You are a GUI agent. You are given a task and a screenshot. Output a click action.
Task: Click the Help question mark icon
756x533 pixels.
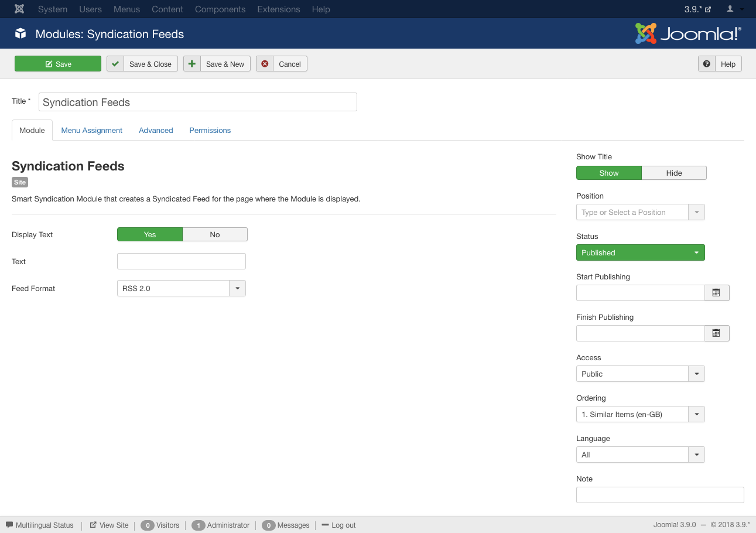[x=707, y=64]
